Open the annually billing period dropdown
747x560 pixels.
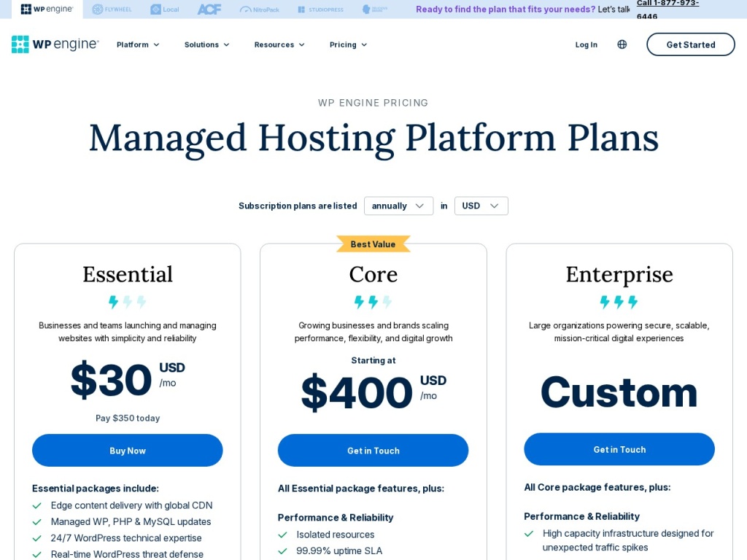pos(398,206)
